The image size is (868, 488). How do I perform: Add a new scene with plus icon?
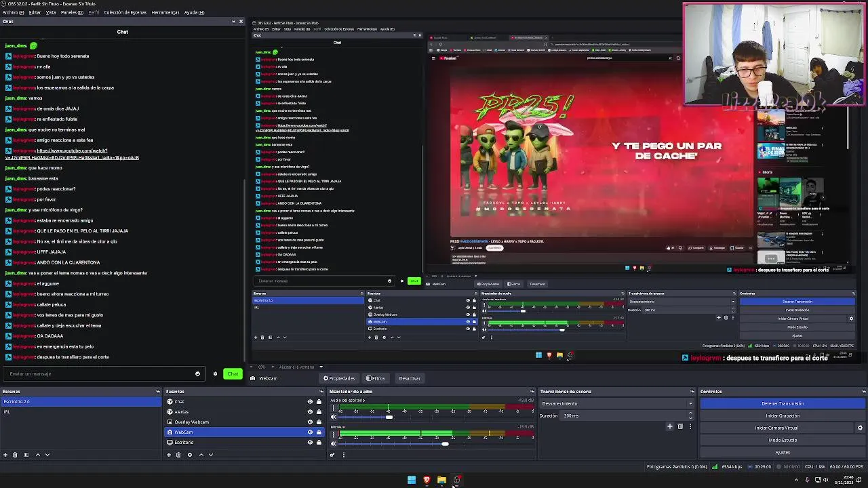tap(5, 455)
